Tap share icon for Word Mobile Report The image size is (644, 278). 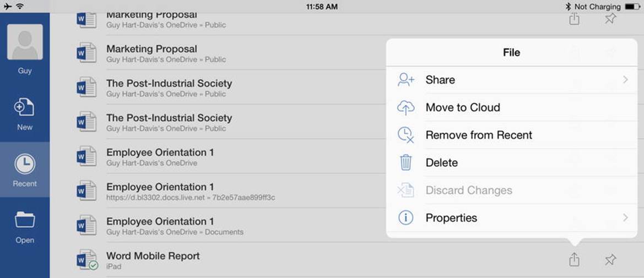click(x=574, y=259)
